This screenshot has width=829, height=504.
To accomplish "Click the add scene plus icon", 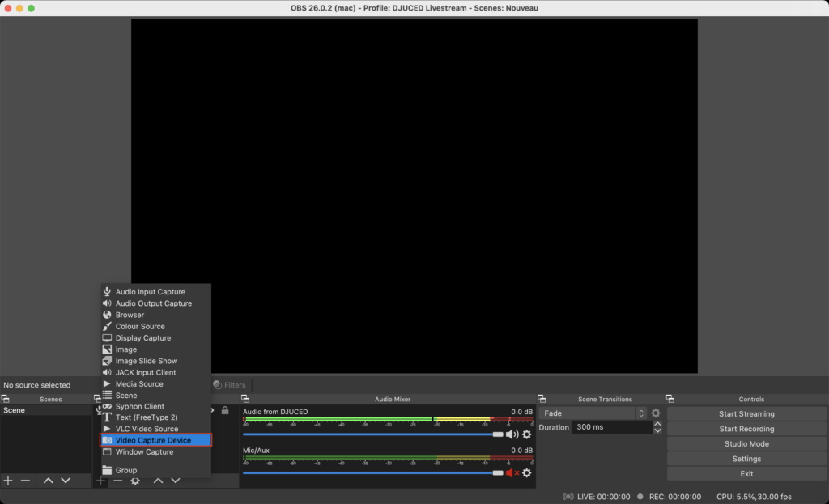I will click(8, 481).
